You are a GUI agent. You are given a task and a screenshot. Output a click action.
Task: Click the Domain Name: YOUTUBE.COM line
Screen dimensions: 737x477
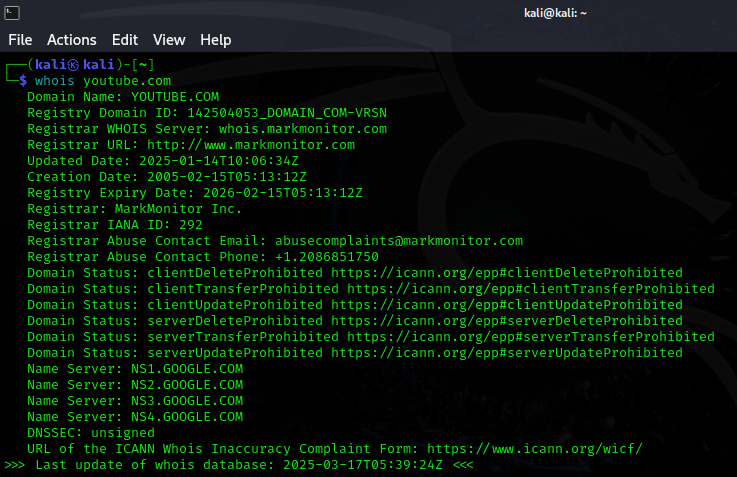coord(123,97)
